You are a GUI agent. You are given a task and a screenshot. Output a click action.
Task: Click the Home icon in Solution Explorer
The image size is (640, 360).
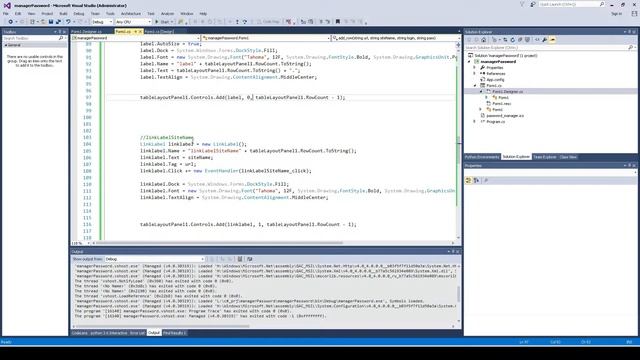pos(484,40)
